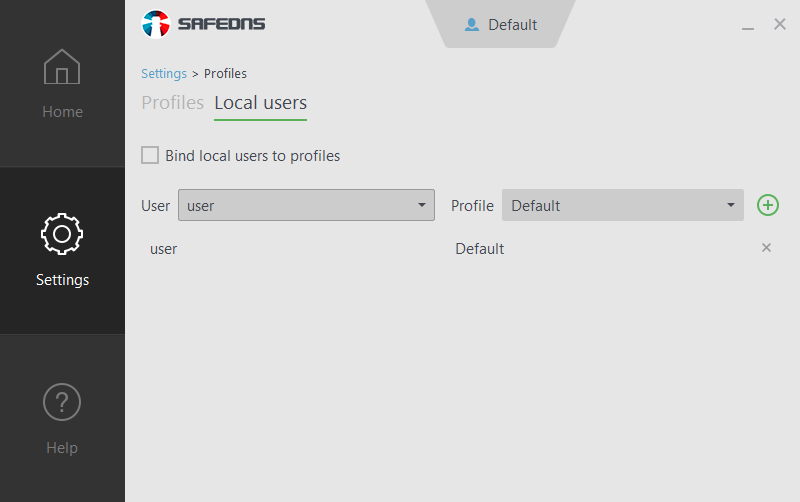
Task: Expand the Profile dropdown
Action: tap(622, 205)
